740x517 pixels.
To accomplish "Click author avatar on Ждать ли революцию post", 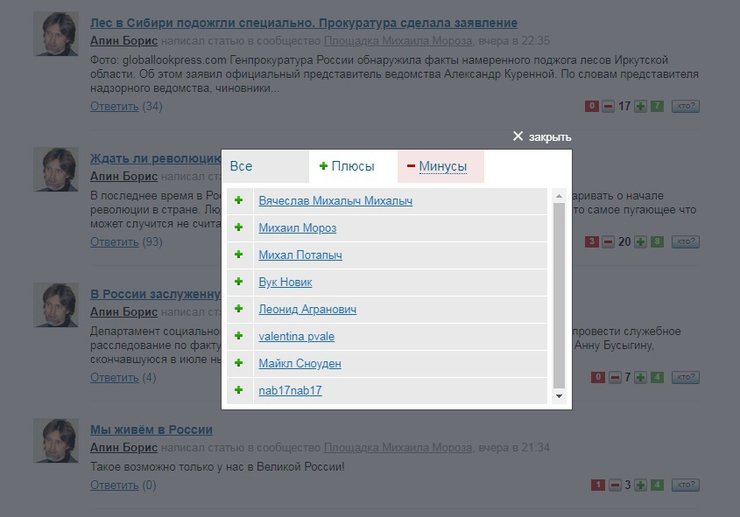I will tap(56, 170).
